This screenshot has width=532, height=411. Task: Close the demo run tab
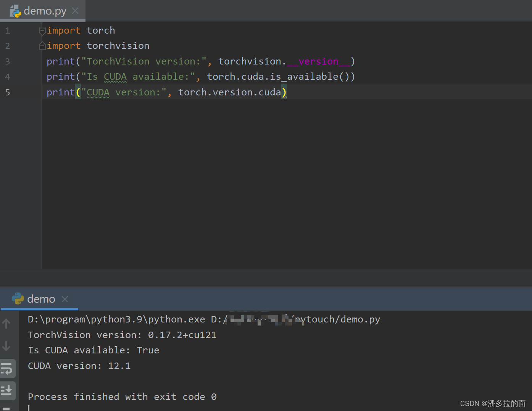(x=65, y=299)
